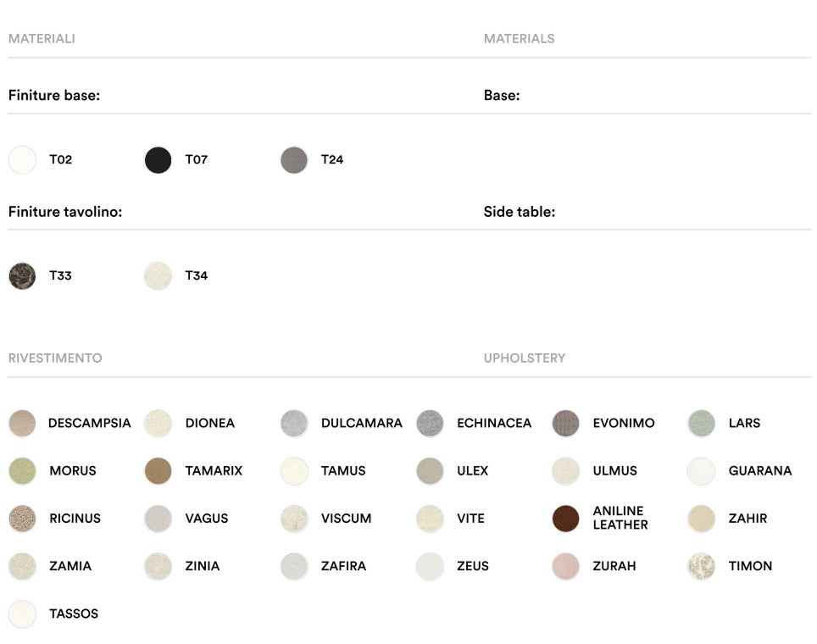Image resolution: width=817 pixels, height=644 pixels.
Task: Select the Timon patterned fabric swatch
Action: pyautogui.click(x=702, y=566)
